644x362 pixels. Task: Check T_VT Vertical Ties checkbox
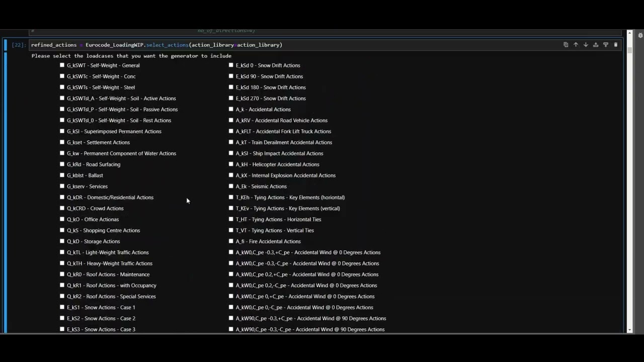click(x=231, y=230)
